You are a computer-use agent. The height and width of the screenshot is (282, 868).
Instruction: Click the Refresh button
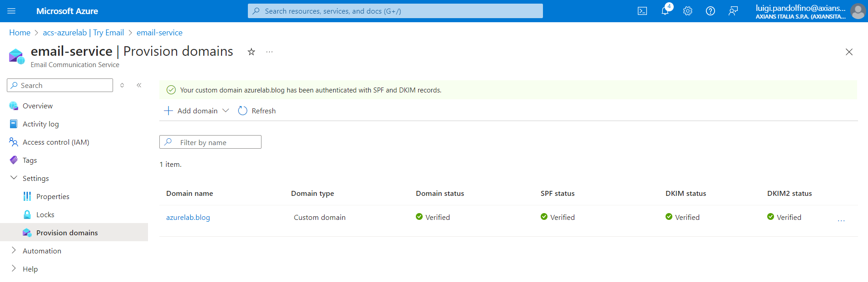[257, 111]
